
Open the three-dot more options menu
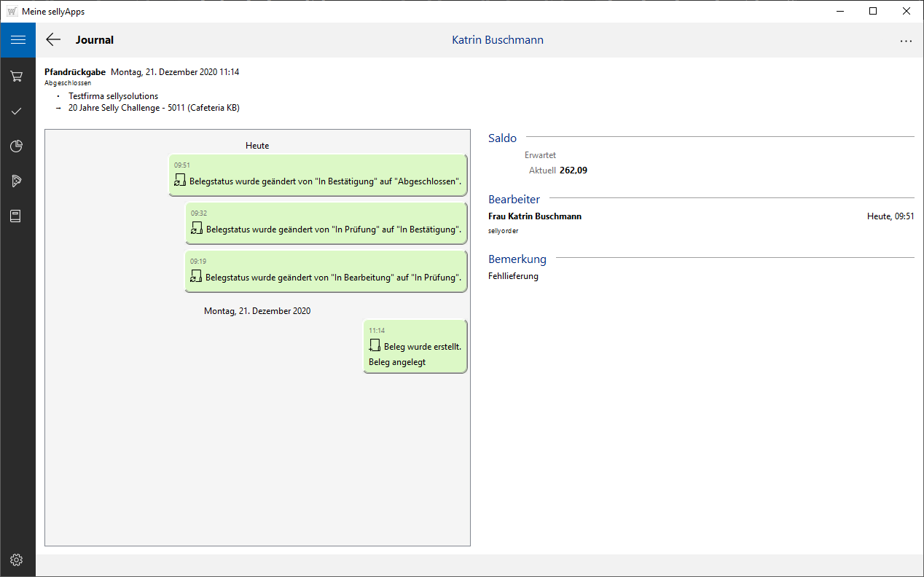click(x=906, y=41)
